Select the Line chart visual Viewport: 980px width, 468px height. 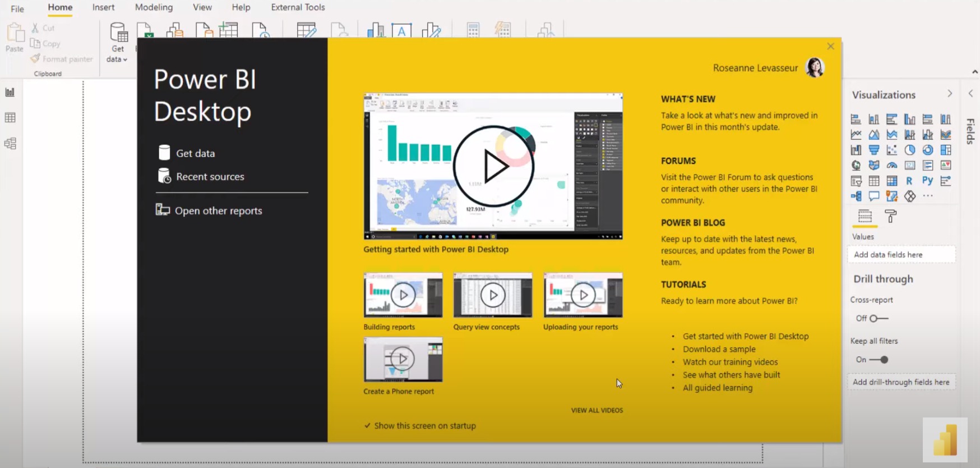856,135
